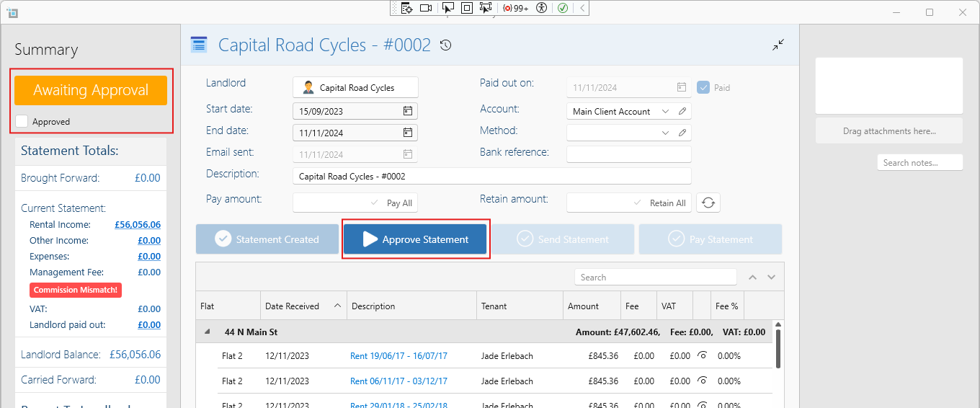Jump to the previous search result arrow
This screenshot has width=980, height=408.
click(x=752, y=278)
